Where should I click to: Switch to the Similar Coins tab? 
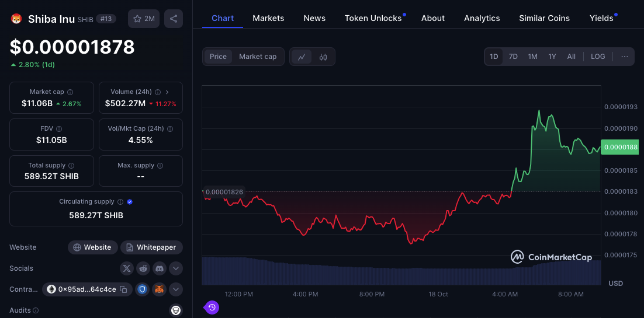pyautogui.click(x=544, y=18)
